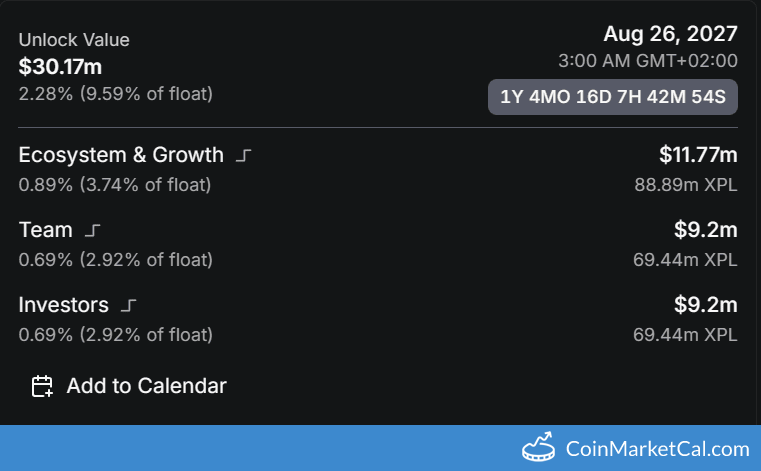Click the Unlock Value heading
The width and height of the screenshot is (761, 471).
point(74,40)
